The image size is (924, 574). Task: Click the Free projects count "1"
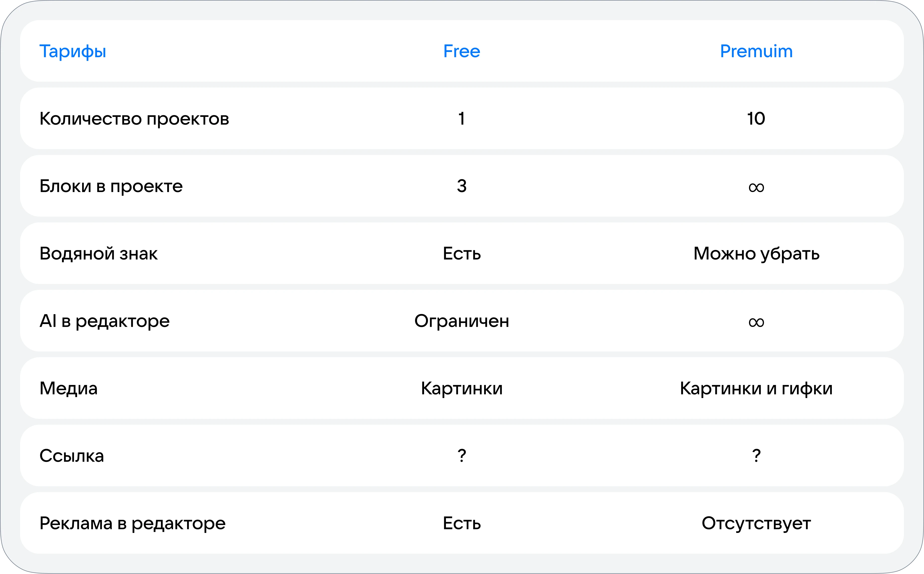(x=461, y=118)
